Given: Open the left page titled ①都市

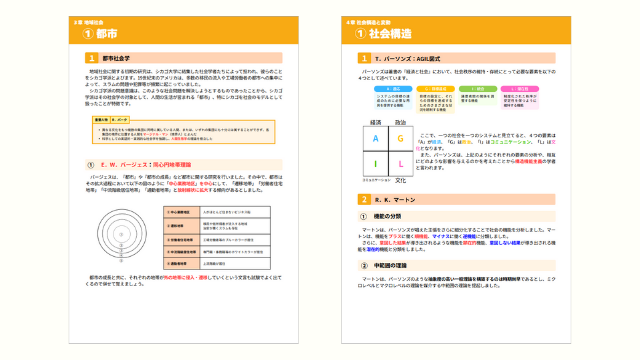Looking at the screenshot, I should tap(184, 180).
